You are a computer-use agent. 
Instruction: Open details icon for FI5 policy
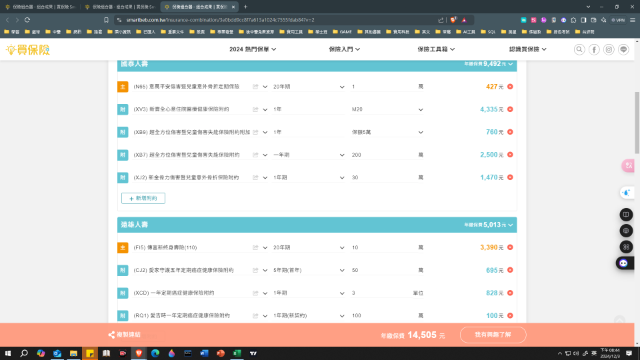256,247
